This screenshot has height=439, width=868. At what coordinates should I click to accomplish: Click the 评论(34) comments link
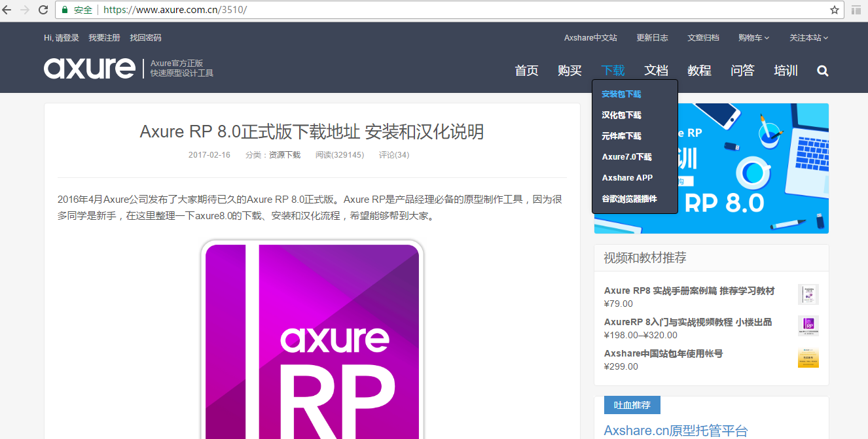pos(394,155)
